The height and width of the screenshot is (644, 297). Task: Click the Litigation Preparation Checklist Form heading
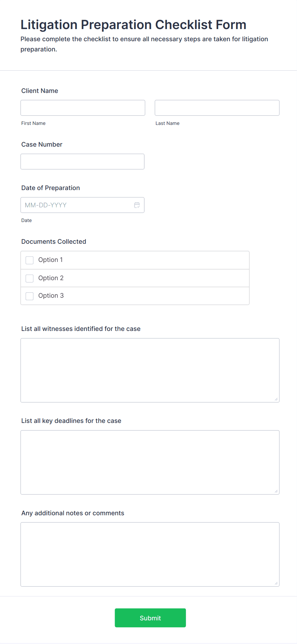pyautogui.click(x=133, y=25)
